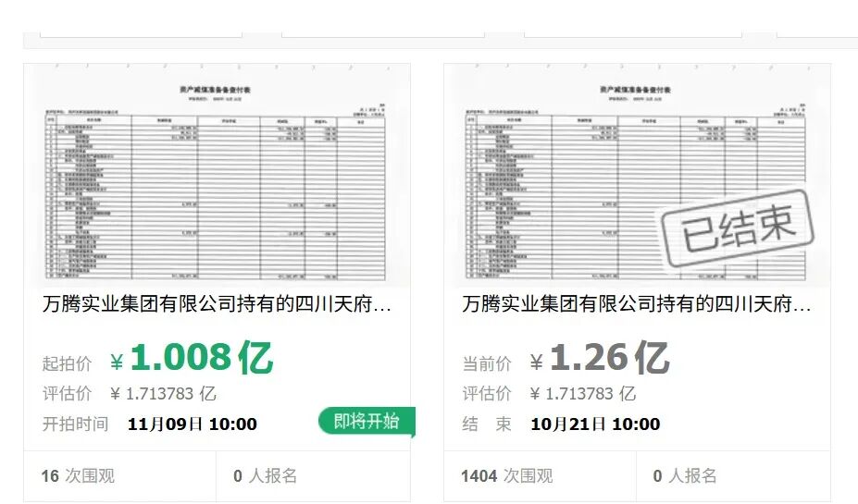Select the current price ¥1.26亿

point(599,358)
